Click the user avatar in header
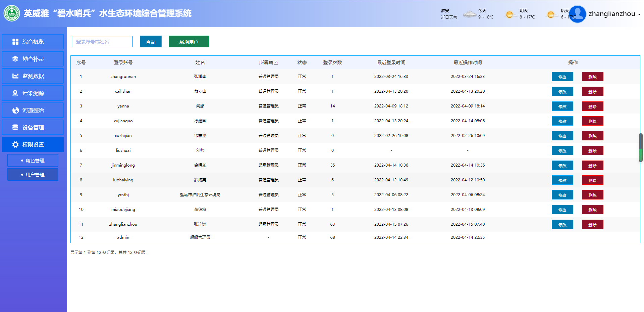 [x=577, y=14]
